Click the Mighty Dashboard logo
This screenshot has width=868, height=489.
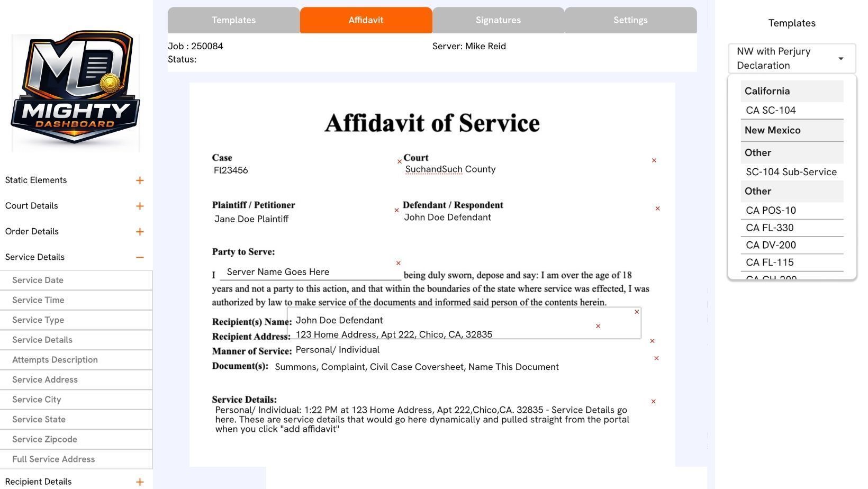coord(76,88)
